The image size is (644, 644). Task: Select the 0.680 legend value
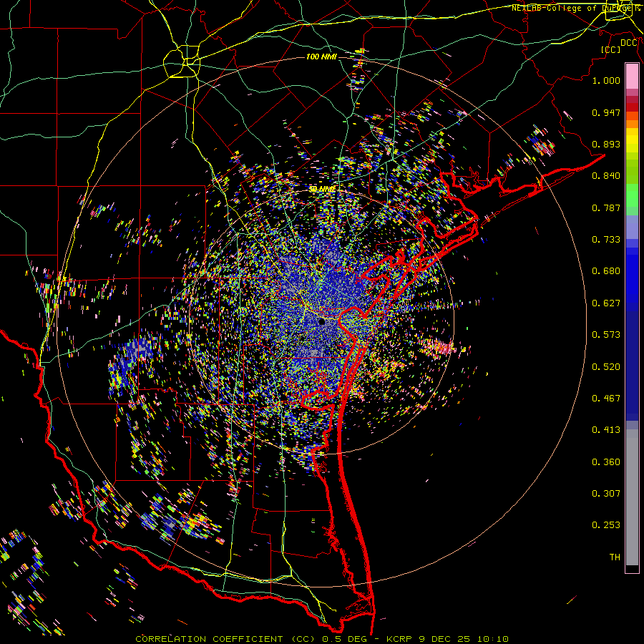606,271
